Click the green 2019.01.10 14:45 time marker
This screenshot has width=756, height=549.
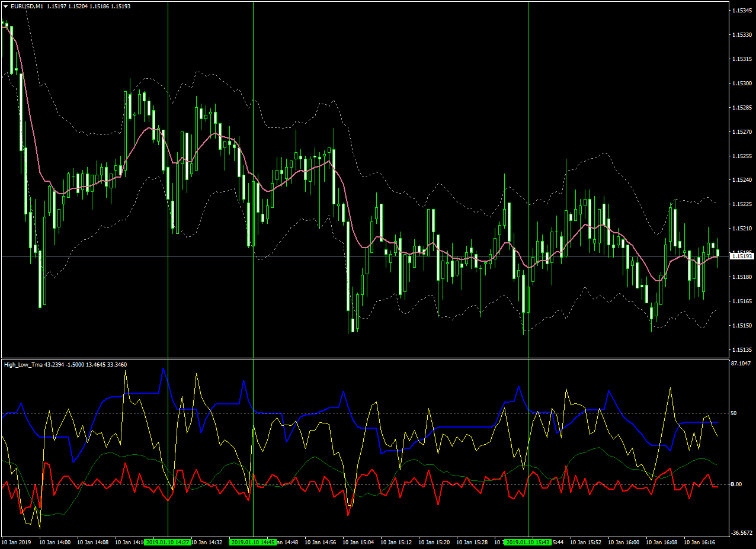click(253, 542)
